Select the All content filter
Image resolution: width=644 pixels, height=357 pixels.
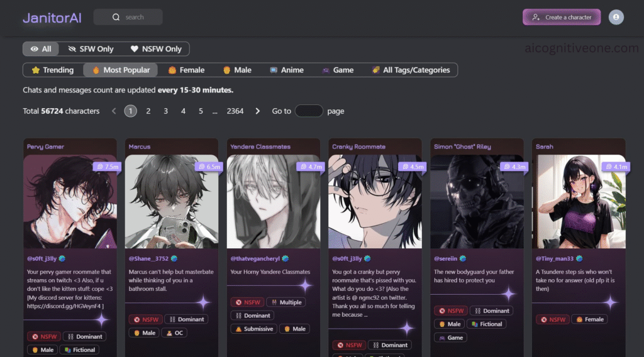41,49
